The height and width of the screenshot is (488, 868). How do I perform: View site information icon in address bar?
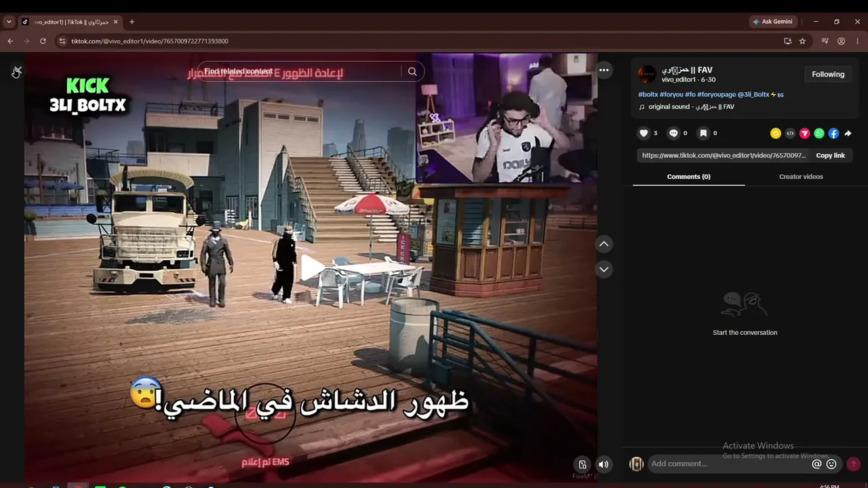pyautogui.click(x=62, y=41)
